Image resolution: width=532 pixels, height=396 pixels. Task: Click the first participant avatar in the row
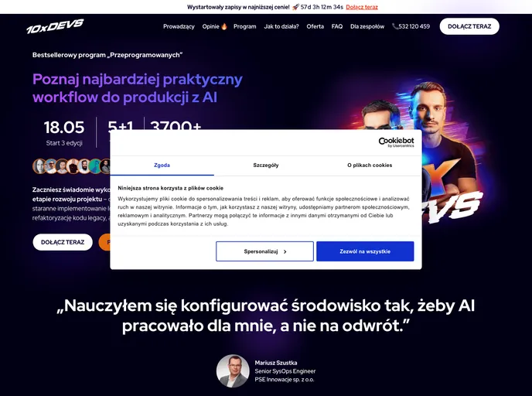pos(39,166)
